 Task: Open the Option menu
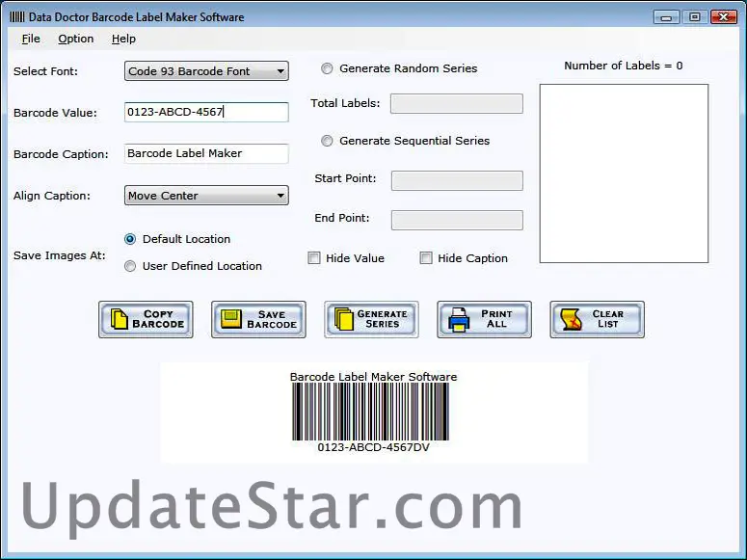click(x=76, y=39)
